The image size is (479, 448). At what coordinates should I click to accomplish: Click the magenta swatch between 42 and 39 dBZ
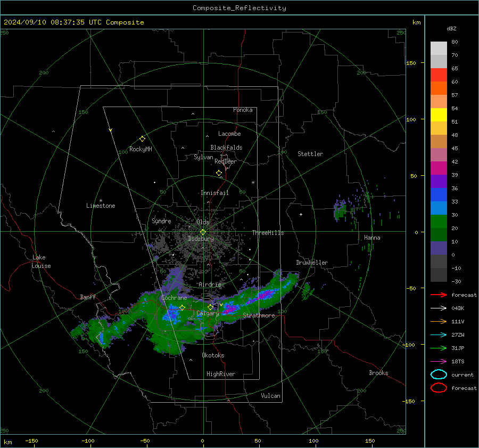[439, 168]
